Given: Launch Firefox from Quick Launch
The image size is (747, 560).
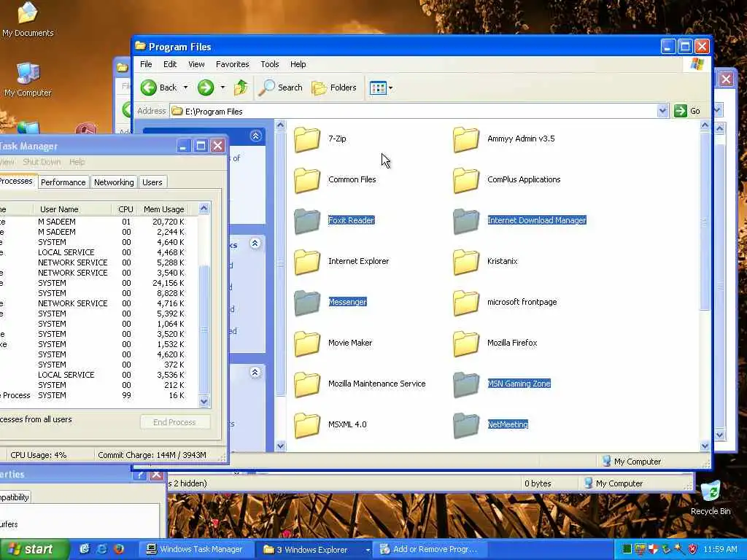Looking at the screenshot, I should click(x=119, y=549).
